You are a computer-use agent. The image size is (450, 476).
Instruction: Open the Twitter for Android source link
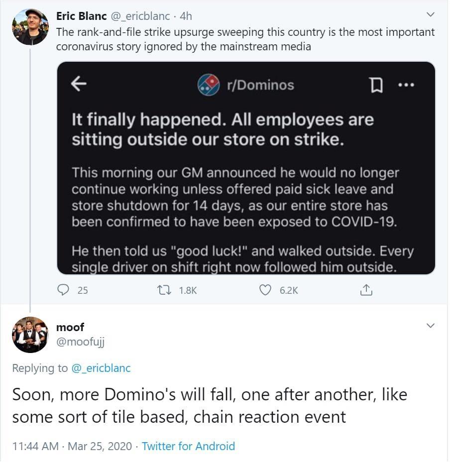188,446
